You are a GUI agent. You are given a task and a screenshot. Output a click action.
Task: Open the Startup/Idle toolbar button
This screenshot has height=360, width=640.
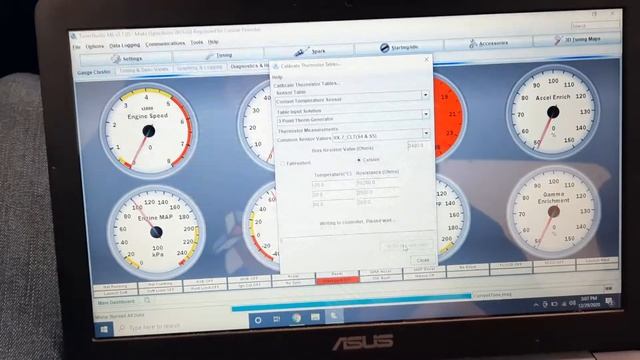(399, 47)
